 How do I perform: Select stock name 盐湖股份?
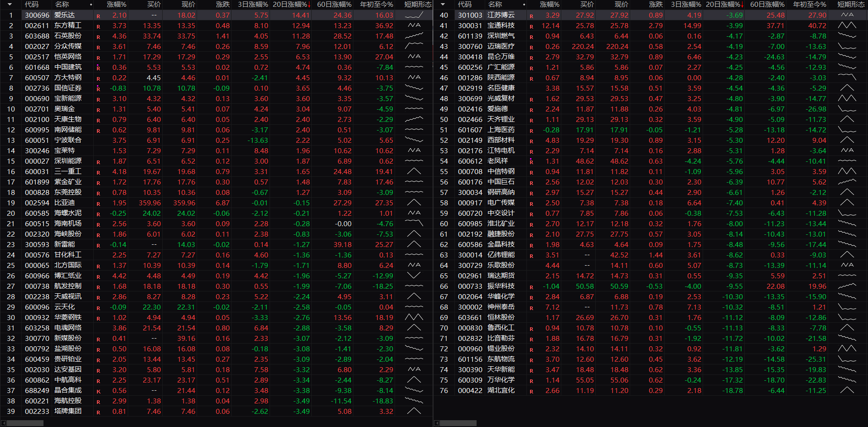pos(68,349)
